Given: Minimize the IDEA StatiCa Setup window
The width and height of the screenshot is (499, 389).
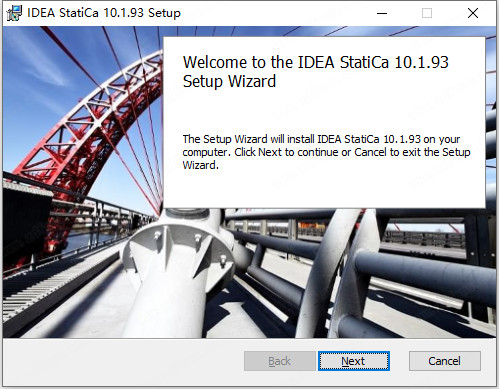Looking at the screenshot, I should 382,13.
